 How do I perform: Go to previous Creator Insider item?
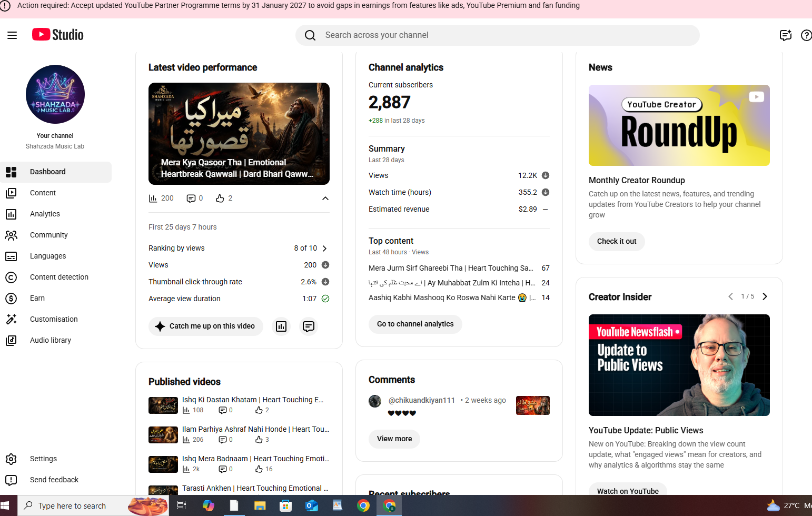click(x=730, y=296)
